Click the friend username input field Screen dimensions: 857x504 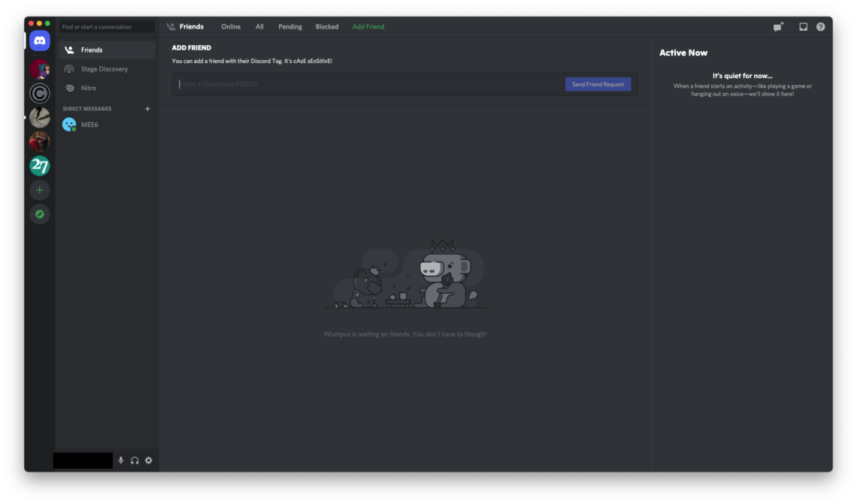coord(361,83)
